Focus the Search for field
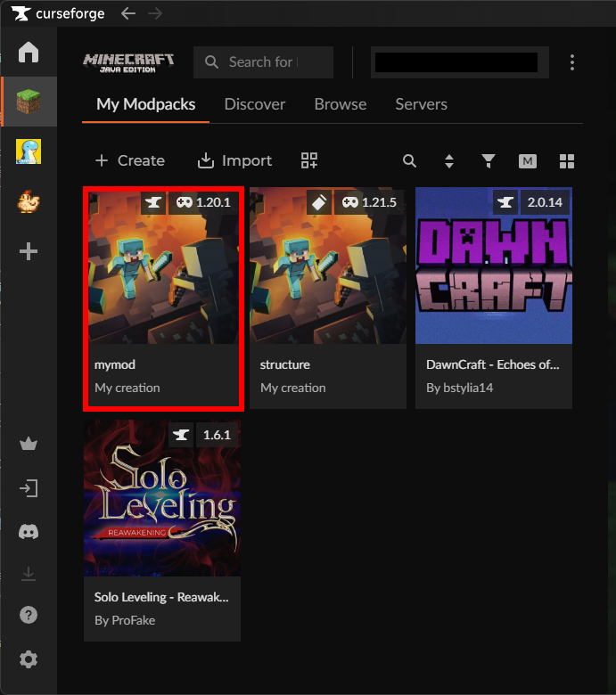The height and width of the screenshot is (695, 616). click(264, 62)
